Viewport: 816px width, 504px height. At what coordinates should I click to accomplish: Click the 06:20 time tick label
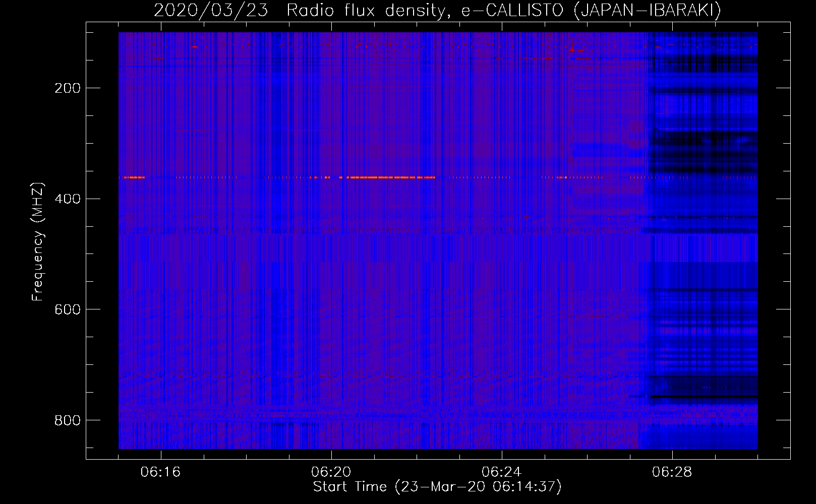click(x=331, y=472)
